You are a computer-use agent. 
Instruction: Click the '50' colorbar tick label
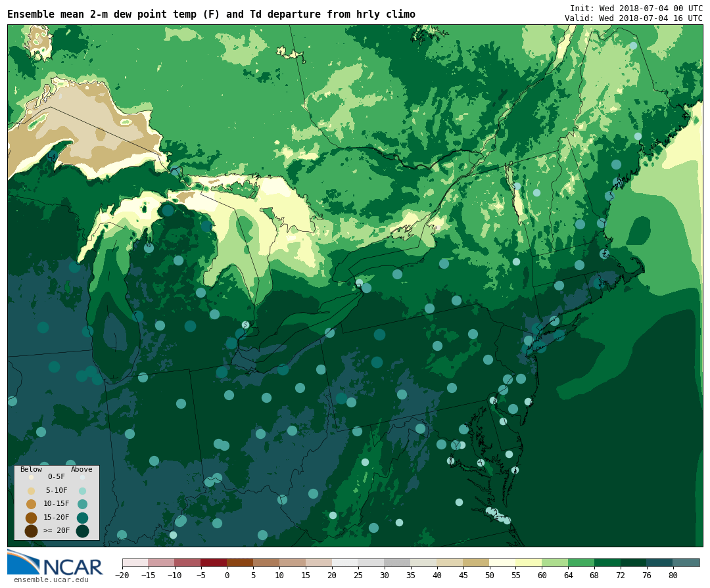point(490,576)
